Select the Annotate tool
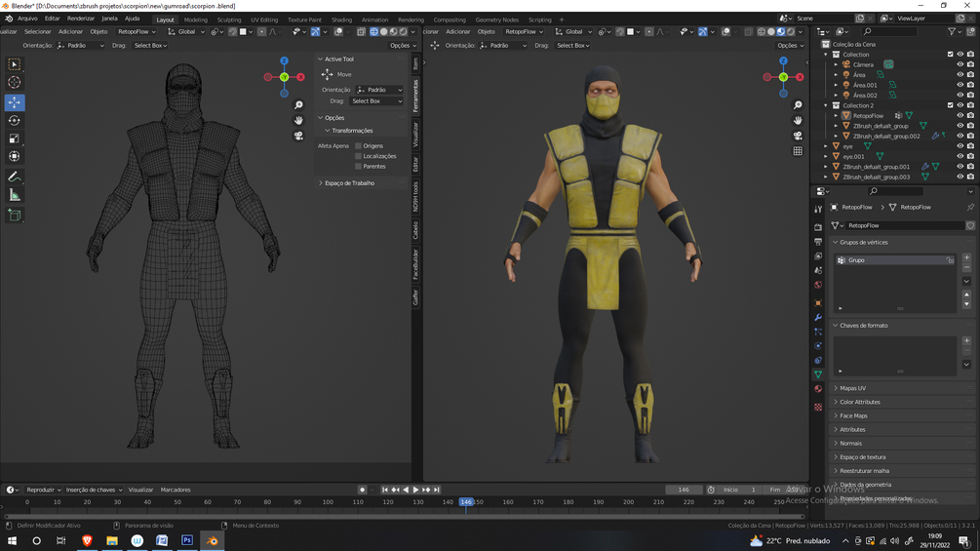This screenshot has width=980, height=551. coord(15,177)
